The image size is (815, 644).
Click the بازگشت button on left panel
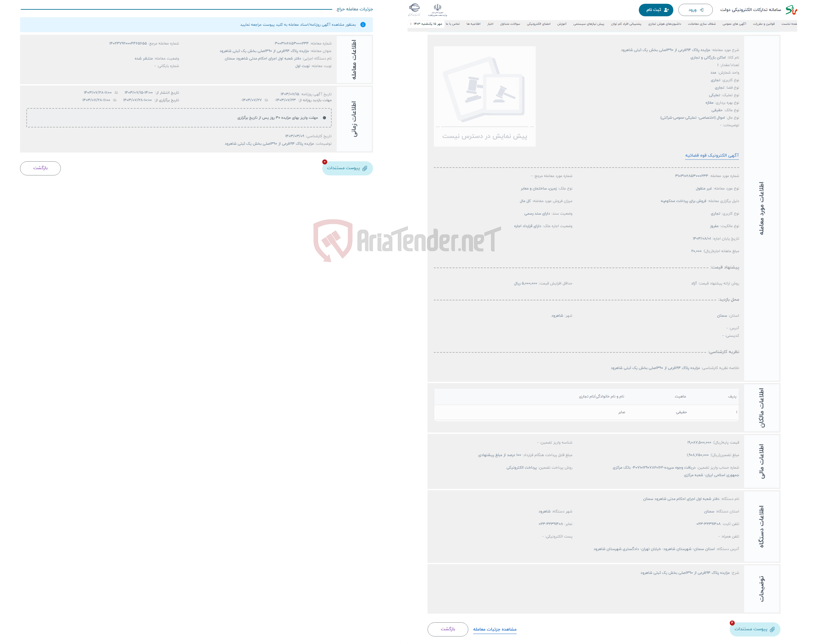tap(42, 167)
